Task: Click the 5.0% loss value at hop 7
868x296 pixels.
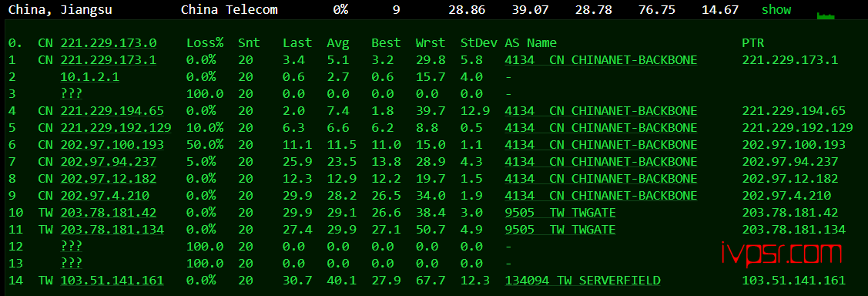Action: pos(201,162)
